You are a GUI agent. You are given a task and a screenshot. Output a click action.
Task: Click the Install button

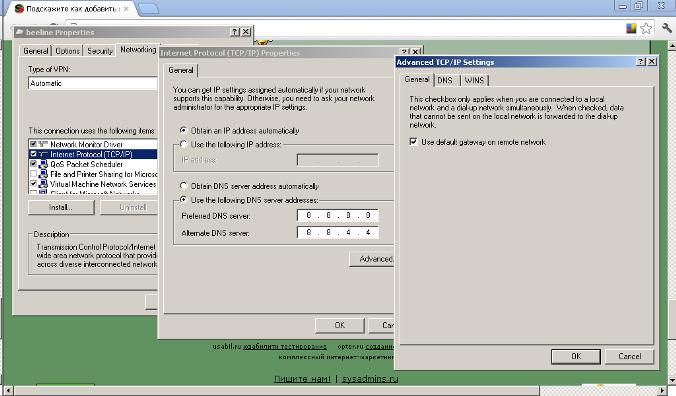pyautogui.click(x=61, y=207)
